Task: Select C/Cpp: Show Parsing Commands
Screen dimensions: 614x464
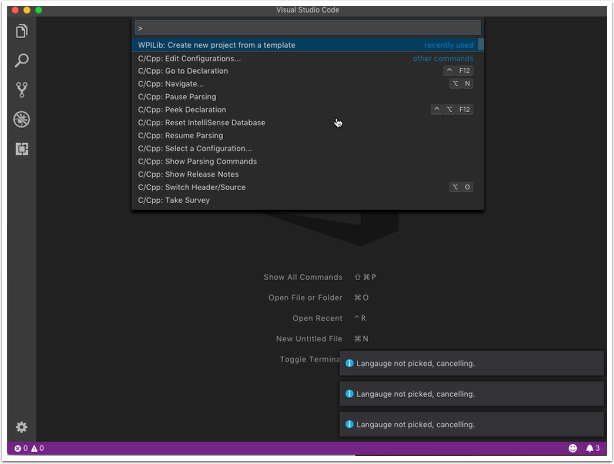Action: click(x=308, y=161)
